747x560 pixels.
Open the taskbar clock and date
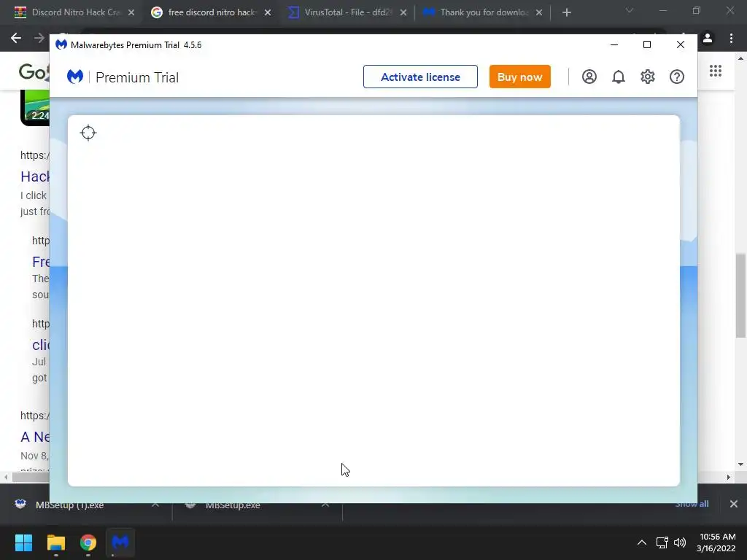click(x=717, y=542)
